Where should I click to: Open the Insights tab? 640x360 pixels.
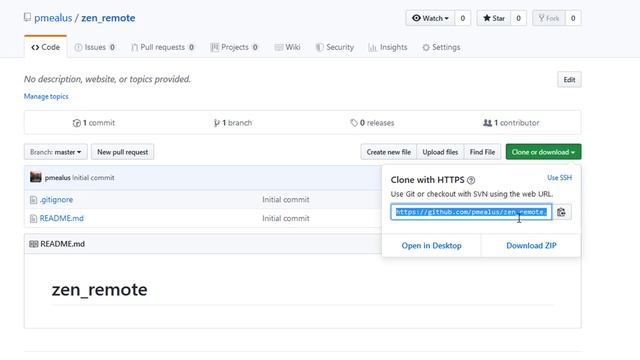pos(388,47)
